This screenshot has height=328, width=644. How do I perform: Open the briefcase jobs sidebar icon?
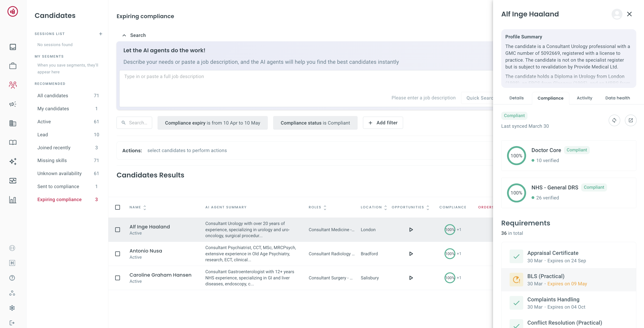coord(13,66)
